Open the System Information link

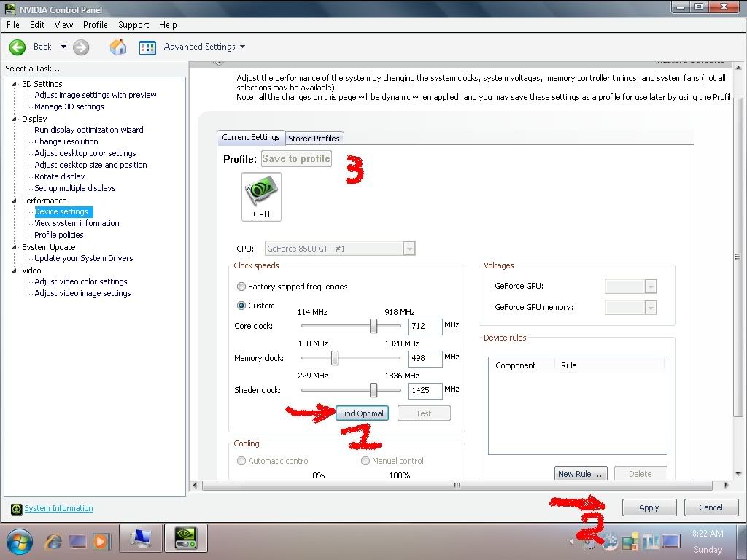pyautogui.click(x=58, y=508)
